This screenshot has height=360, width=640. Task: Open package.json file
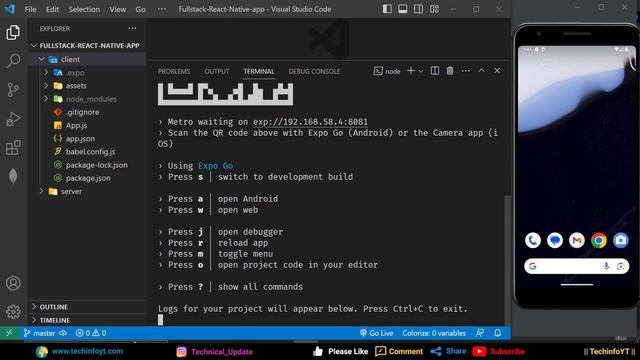pyautogui.click(x=87, y=178)
